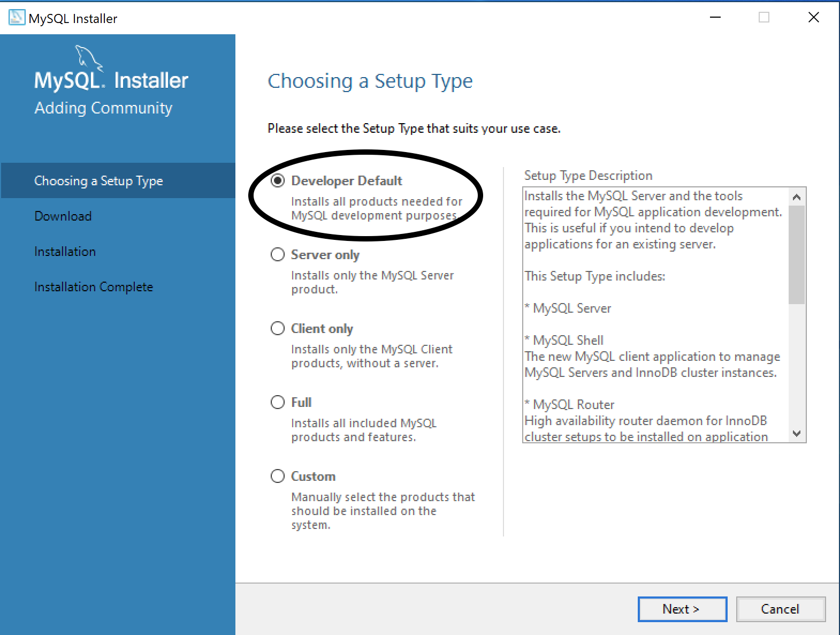Click 'Manually select the products' description text

click(383, 511)
